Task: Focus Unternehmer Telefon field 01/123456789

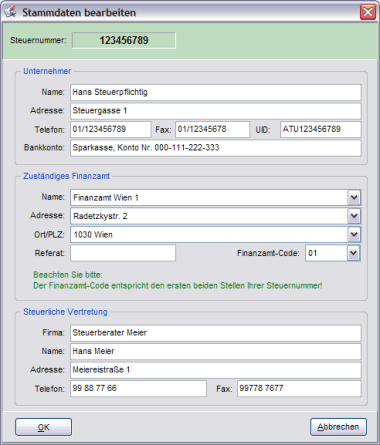Action: (x=110, y=129)
